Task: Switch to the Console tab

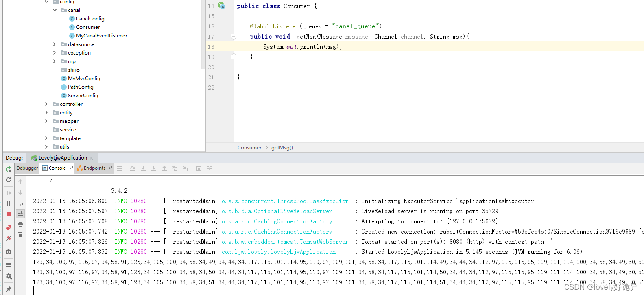Action: [x=57, y=168]
